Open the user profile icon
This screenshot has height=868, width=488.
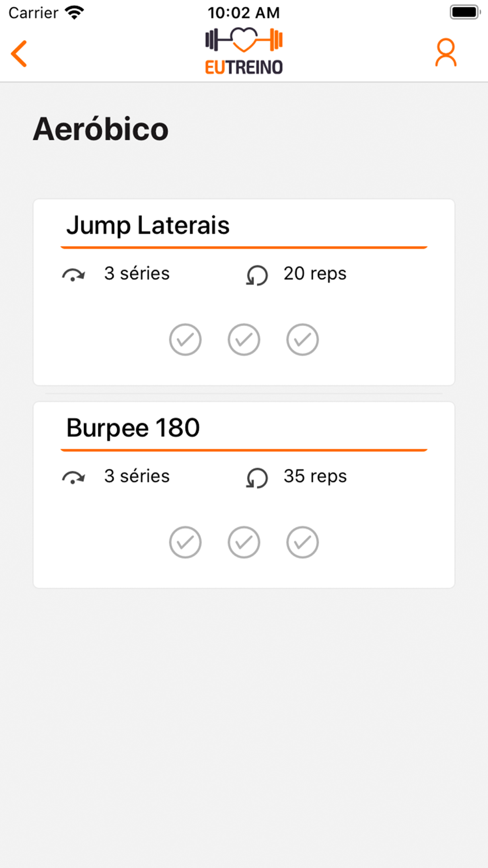click(x=446, y=53)
